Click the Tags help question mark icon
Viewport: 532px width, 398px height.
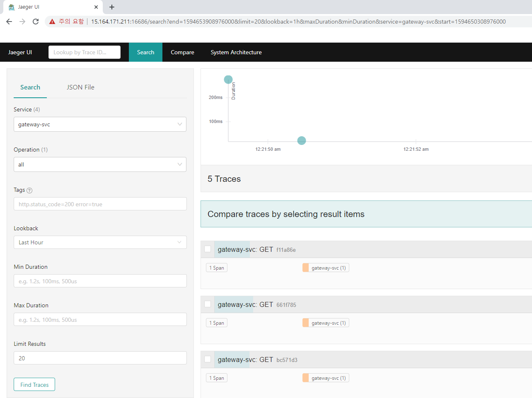click(x=29, y=191)
